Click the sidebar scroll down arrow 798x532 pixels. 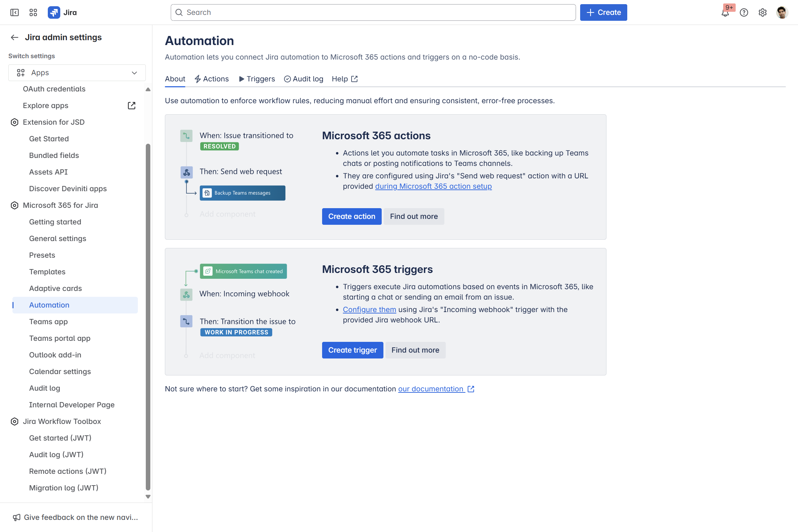point(148,497)
